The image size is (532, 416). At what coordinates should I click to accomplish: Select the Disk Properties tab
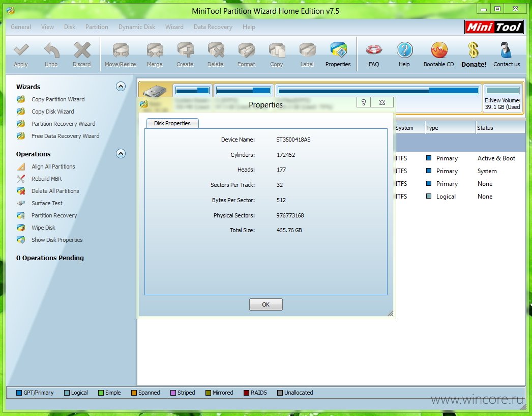[x=172, y=123]
